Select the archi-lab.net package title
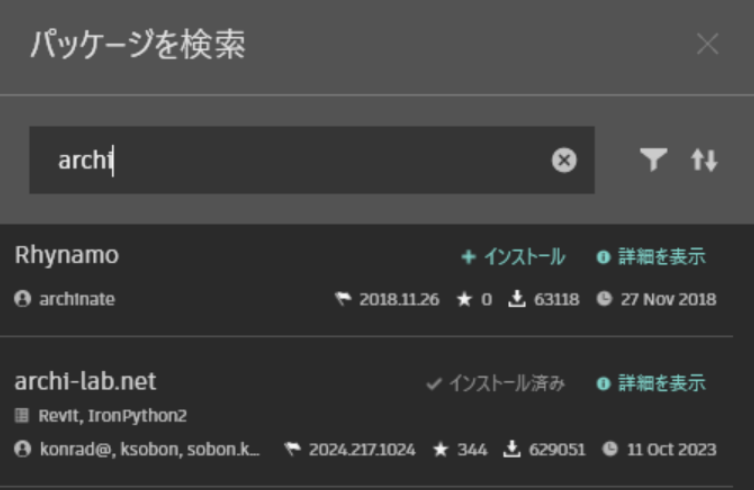 [x=85, y=381]
